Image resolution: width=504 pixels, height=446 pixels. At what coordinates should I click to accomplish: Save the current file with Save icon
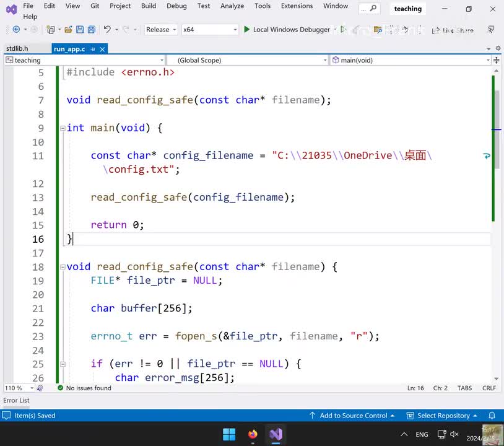(80, 30)
